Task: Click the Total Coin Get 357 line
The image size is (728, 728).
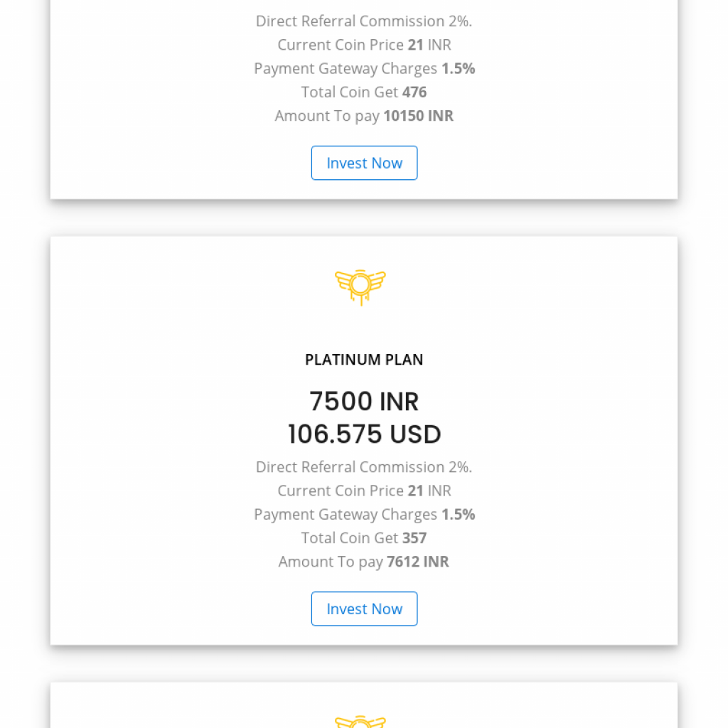Action: 364,538
